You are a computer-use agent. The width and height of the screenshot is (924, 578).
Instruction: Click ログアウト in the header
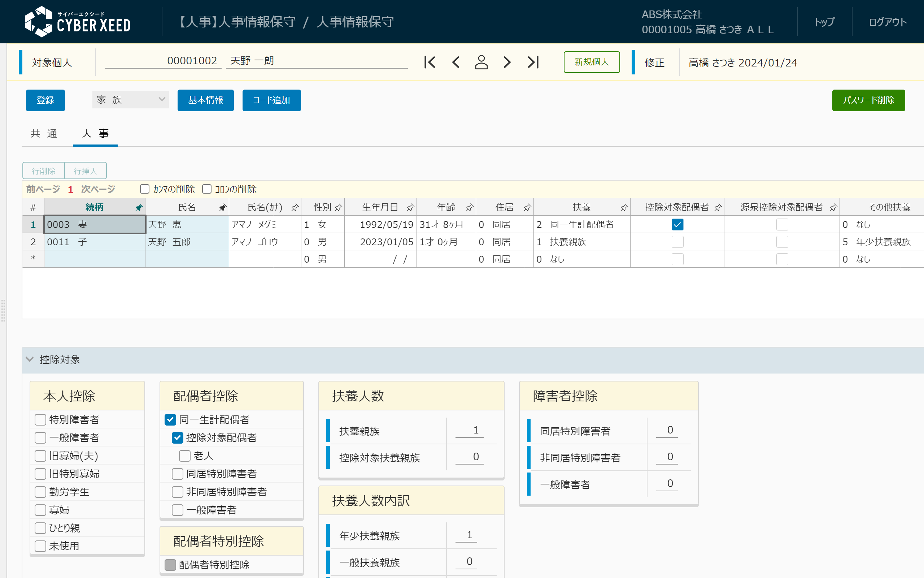[888, 22]
